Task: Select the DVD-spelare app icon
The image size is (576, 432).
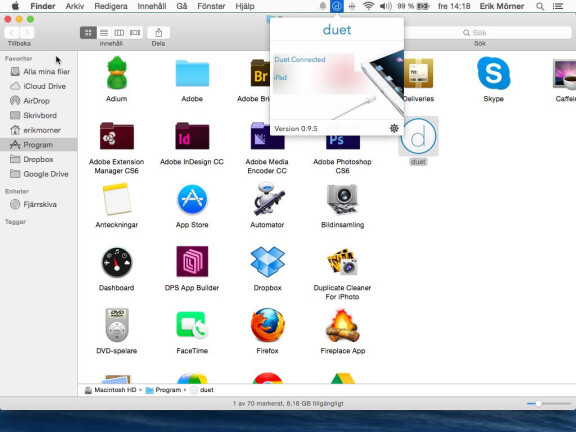Action: pos(116,325)
